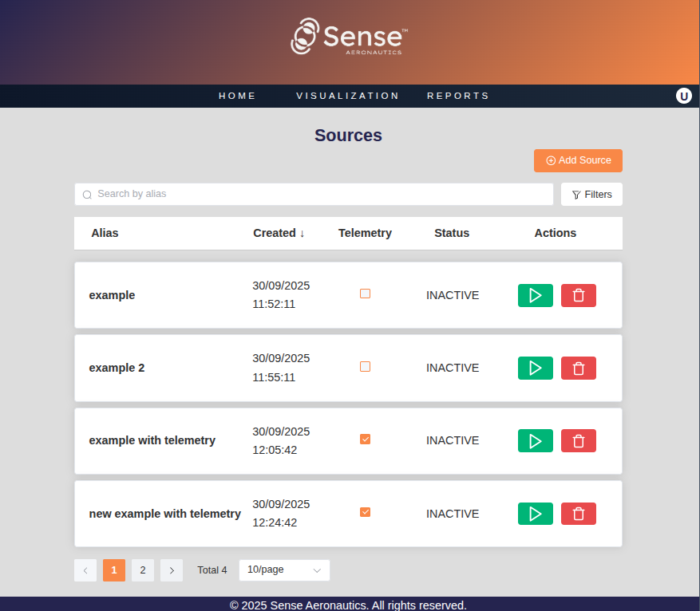The width and height of the screenshot is (700, 611).
Task: Go to pagination page 2
Action: click(142, 570)
